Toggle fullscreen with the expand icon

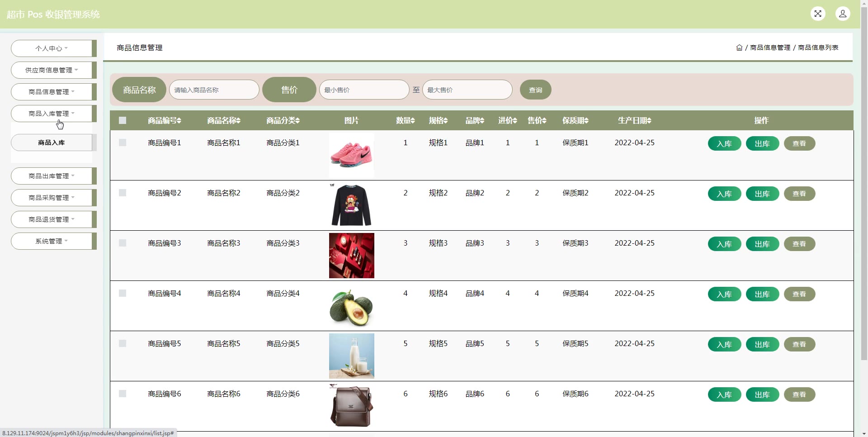818,14
